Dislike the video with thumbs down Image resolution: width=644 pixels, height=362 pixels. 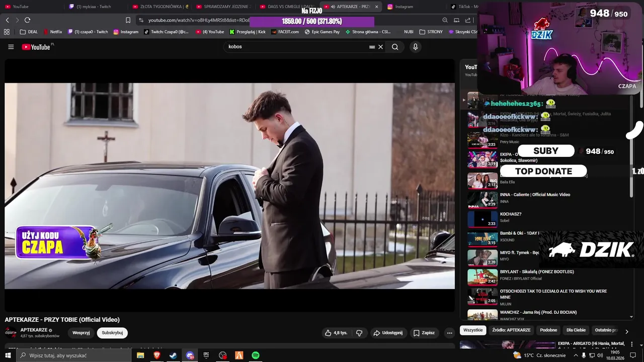click(x=359, y=333)
